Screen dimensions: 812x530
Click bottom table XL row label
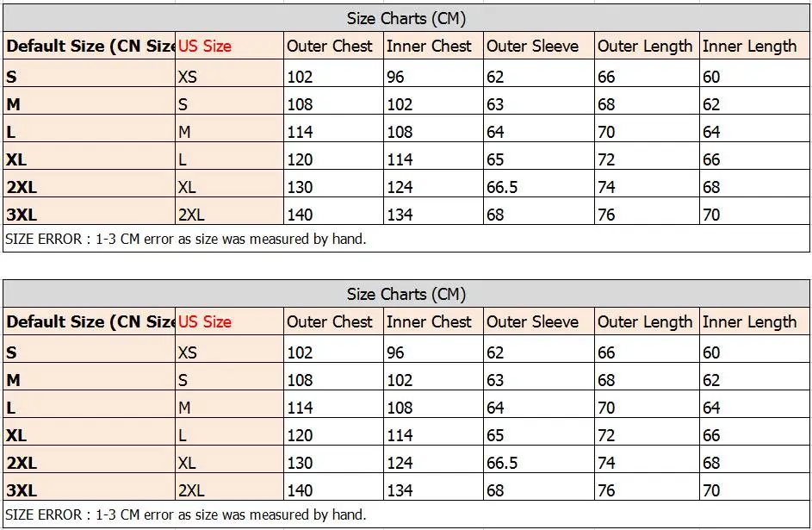[x=16, y=435]
